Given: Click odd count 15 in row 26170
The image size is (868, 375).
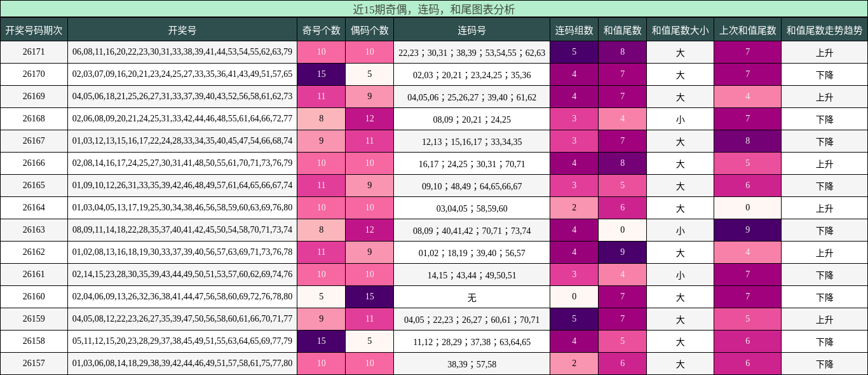Looking at the screenshot, I should [321, 74].
